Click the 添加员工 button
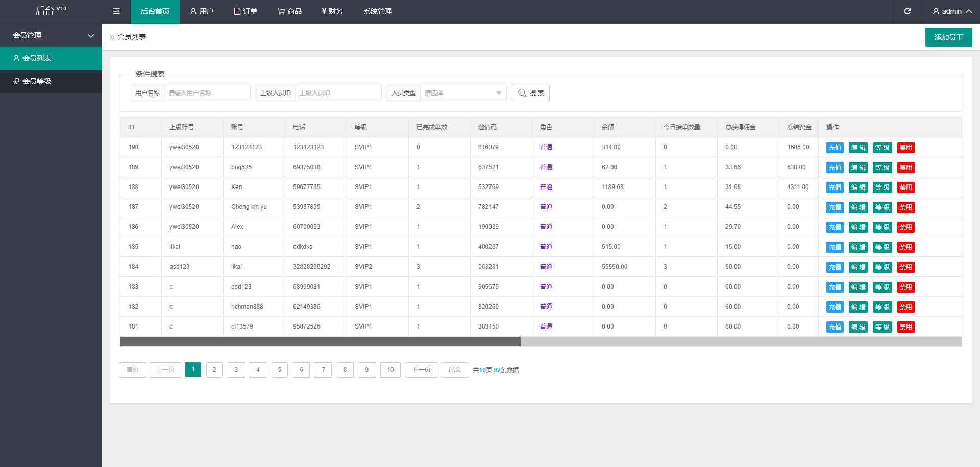 [948, 37]
